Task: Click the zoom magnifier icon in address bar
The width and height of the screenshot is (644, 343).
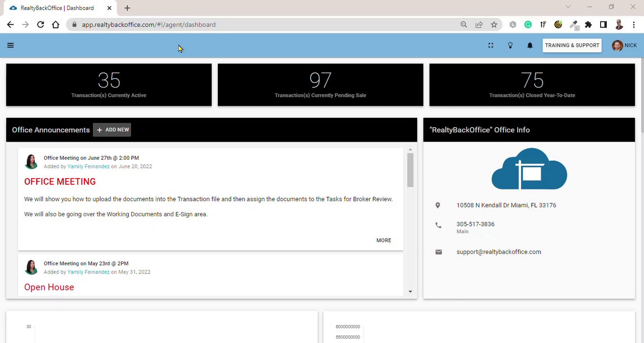Action: click(463, 24)
